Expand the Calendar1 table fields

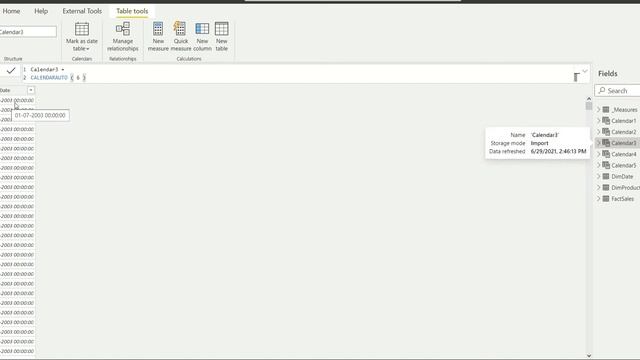click(x=598, y=120)
